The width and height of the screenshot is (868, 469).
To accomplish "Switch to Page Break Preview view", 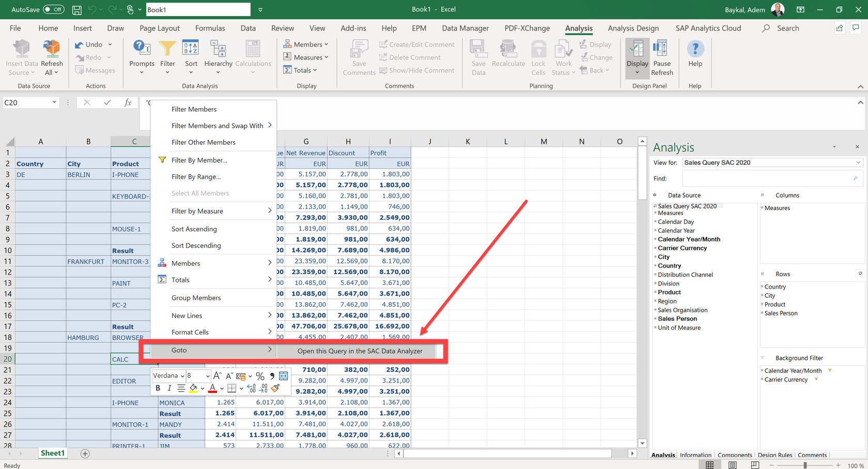I will (755, 465).
